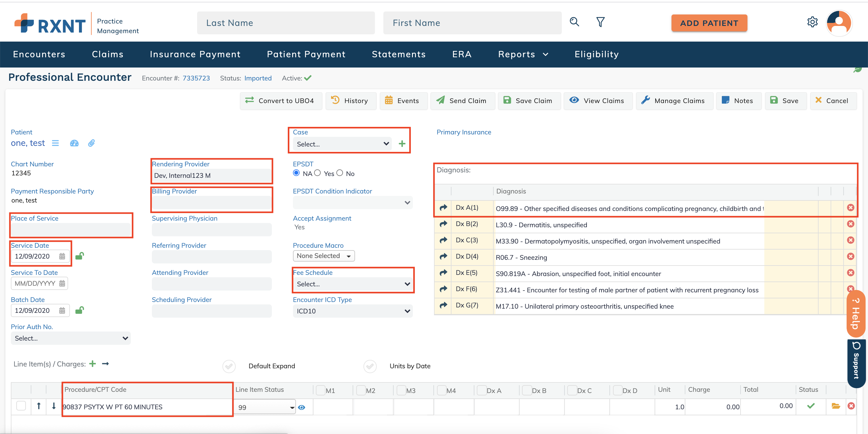Open Procedure Macro None Selected dropdown

tap(323, 256)
